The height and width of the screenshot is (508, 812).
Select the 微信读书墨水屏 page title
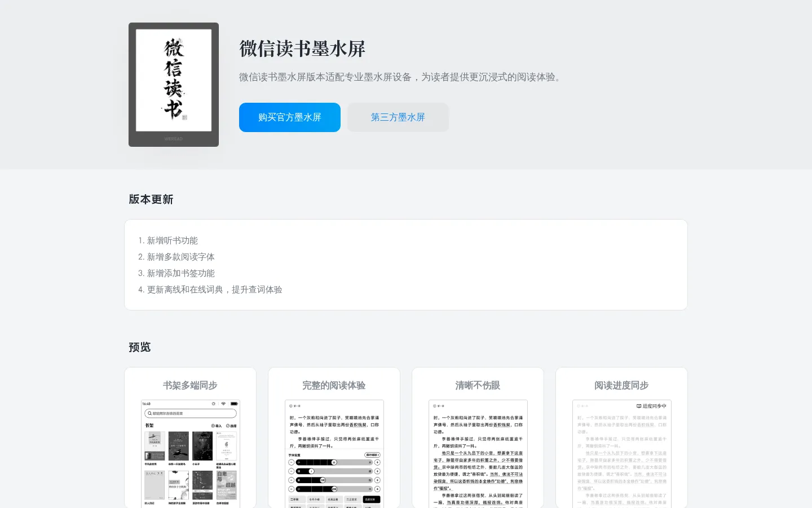[x=302, y=49]
